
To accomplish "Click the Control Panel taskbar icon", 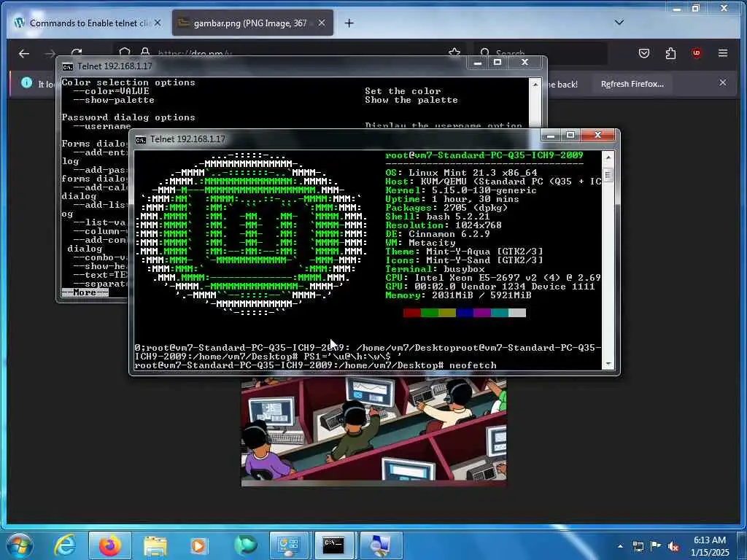I will tap(289, 545).
